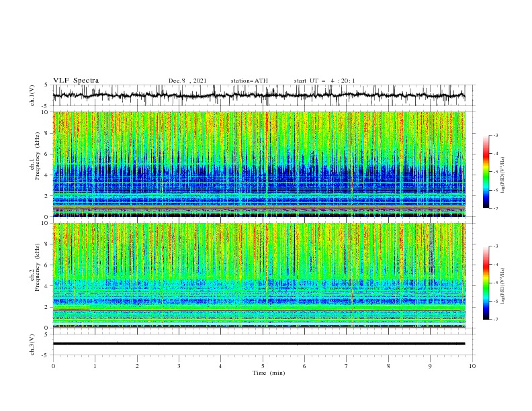Select the "Time (min)" axis label
Viewport: 532px width, 411px height.
tap(269, 373)
